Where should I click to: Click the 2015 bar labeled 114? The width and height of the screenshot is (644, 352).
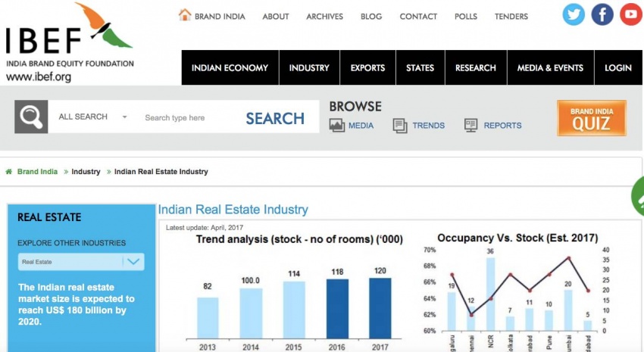294,310
